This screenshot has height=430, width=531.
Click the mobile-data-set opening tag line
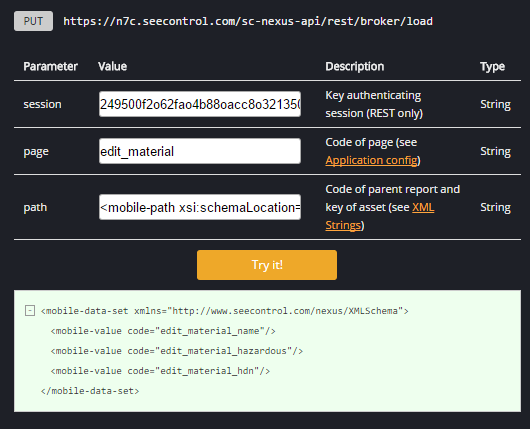coord(225,311)
